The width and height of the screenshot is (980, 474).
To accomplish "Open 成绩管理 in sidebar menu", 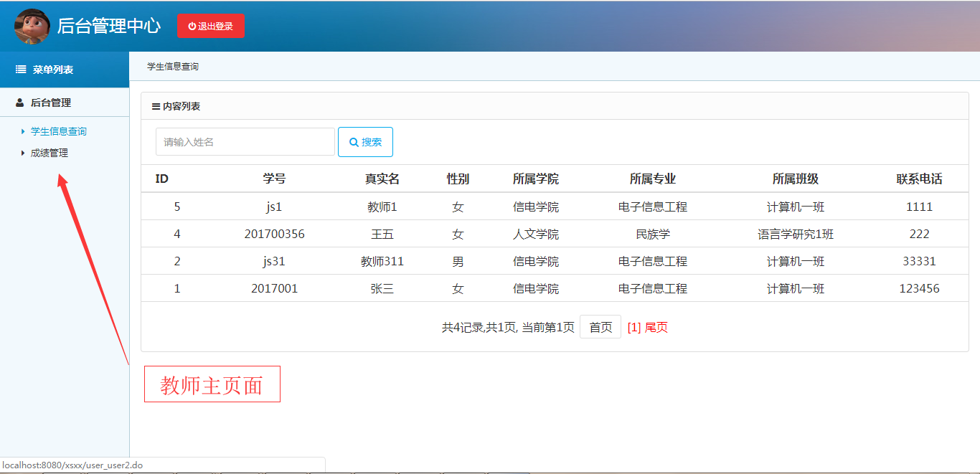I will [50, 153].
